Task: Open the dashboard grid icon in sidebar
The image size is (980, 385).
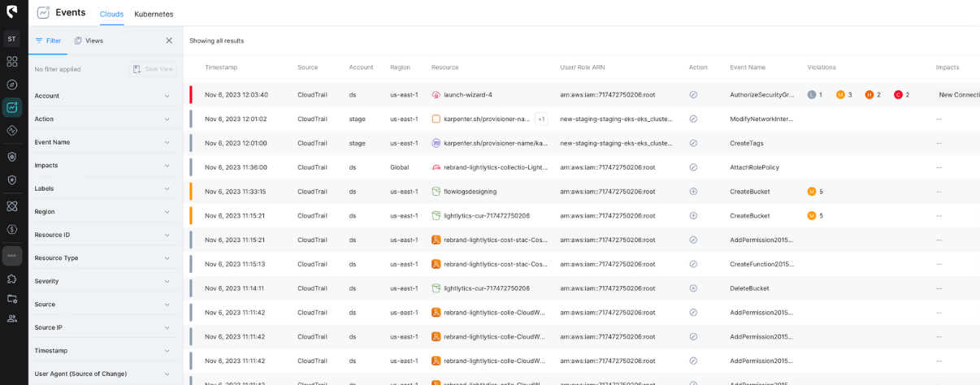Action: [x=11, y=62]
